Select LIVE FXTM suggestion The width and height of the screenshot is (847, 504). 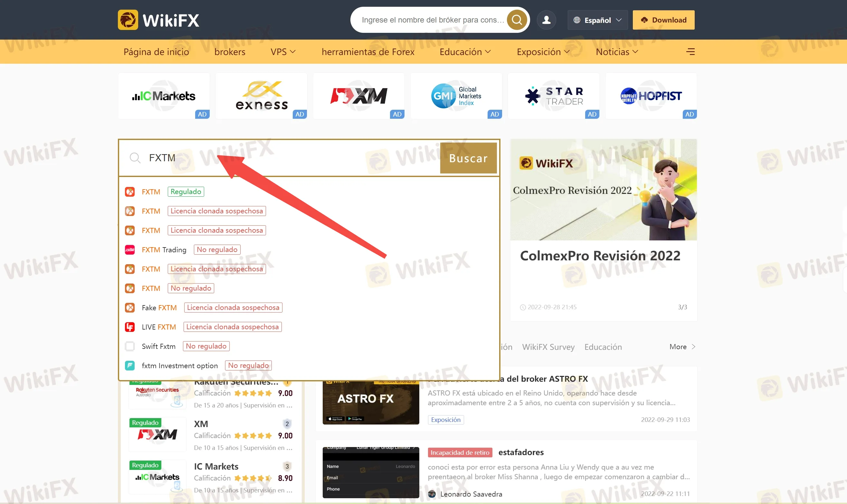click(309, 327)
